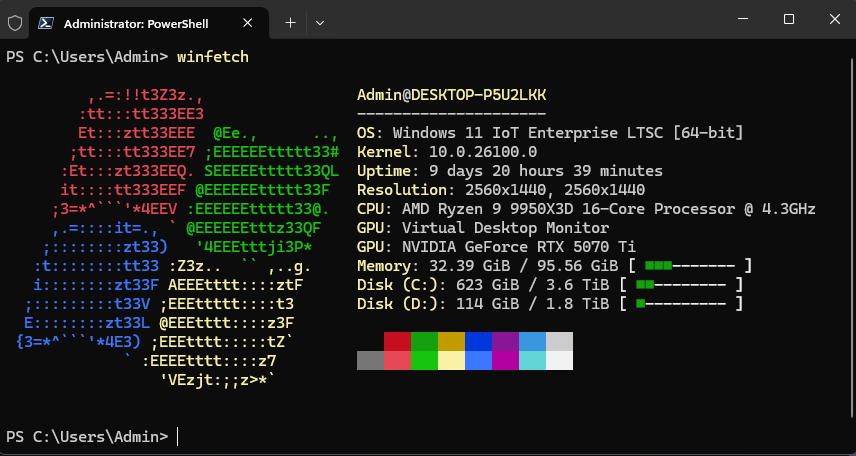Click the dark gray color block, bottom row

(x=371, y=360)
